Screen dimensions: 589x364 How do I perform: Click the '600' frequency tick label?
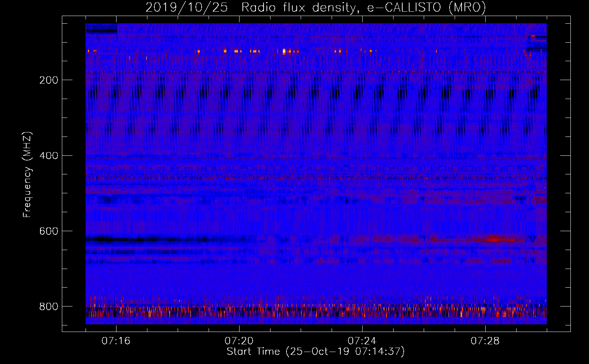click(49, 231)
